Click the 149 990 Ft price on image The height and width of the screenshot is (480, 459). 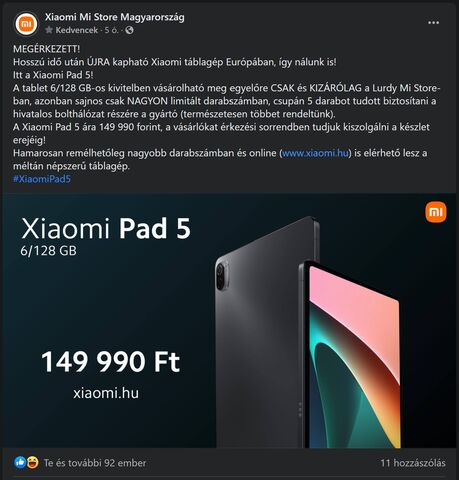pyautogui.click(x=110, y=362)
